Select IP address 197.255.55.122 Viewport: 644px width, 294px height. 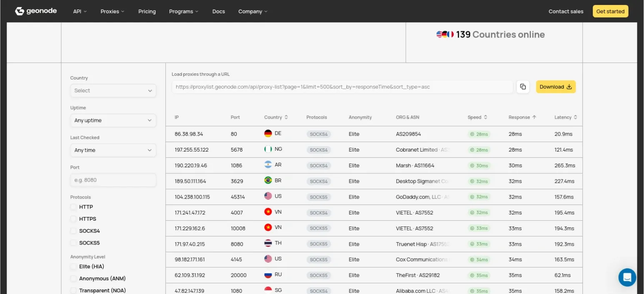192,149
